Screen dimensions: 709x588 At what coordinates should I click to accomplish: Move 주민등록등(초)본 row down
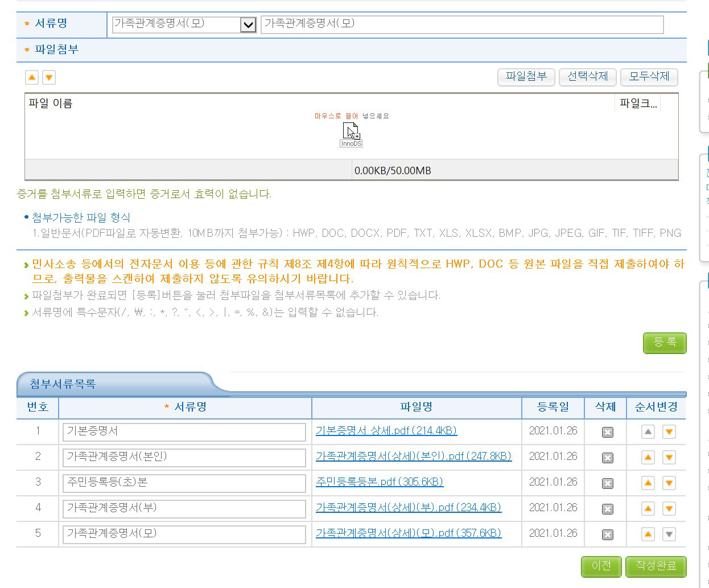669,483
